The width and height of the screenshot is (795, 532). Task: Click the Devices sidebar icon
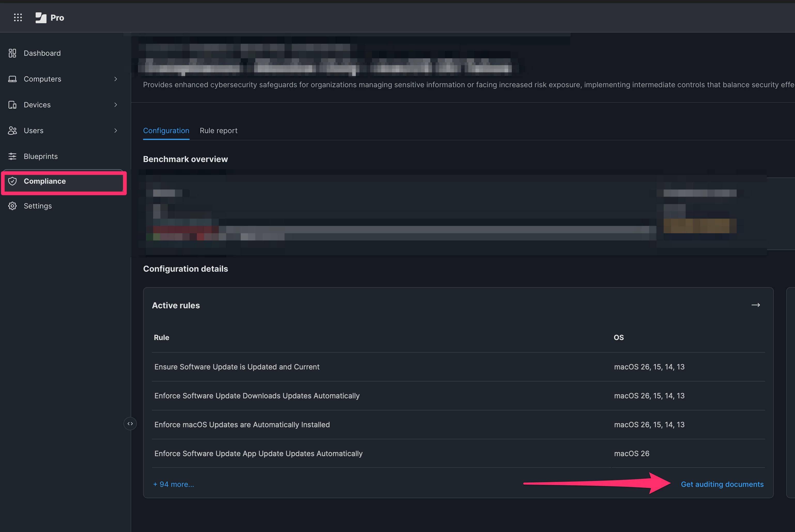coord(13,105)
